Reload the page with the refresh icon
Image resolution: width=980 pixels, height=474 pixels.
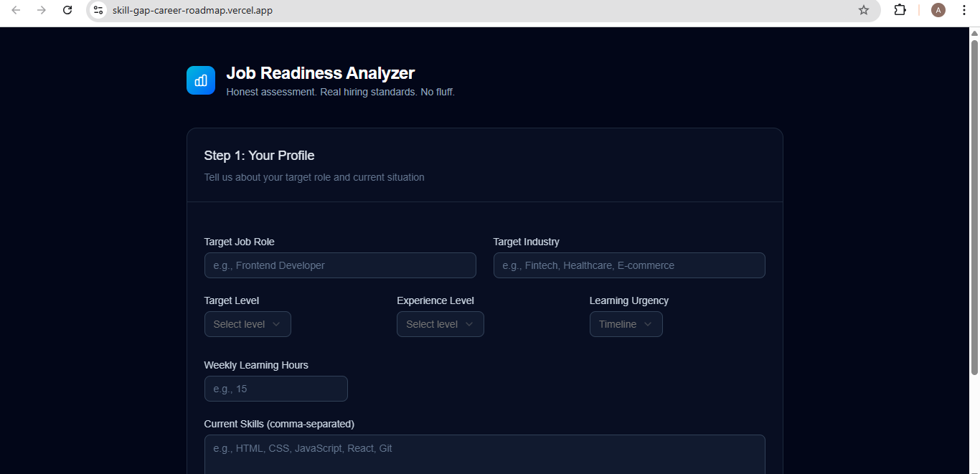(67, 10)
